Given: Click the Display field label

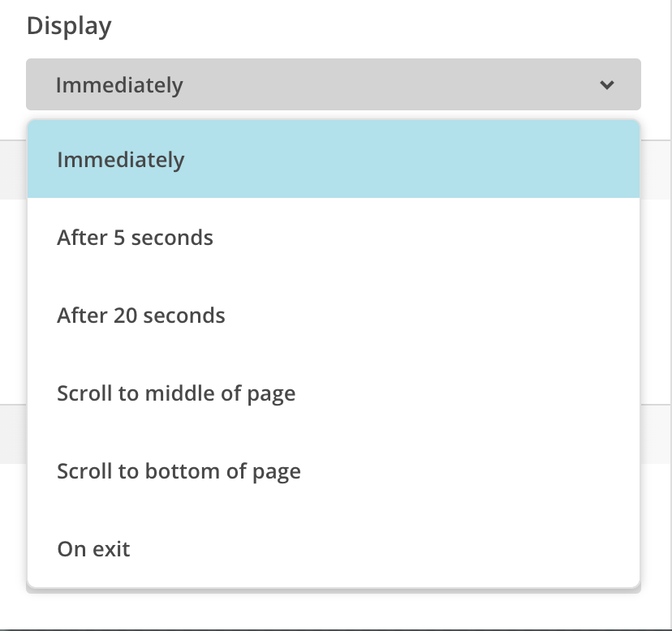Looking at the screenshot, I should 69,26.
